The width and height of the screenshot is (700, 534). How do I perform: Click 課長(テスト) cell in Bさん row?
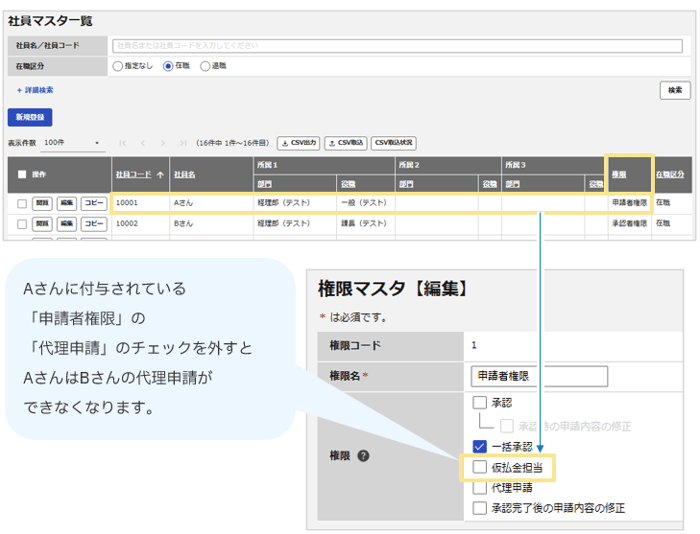364,223
